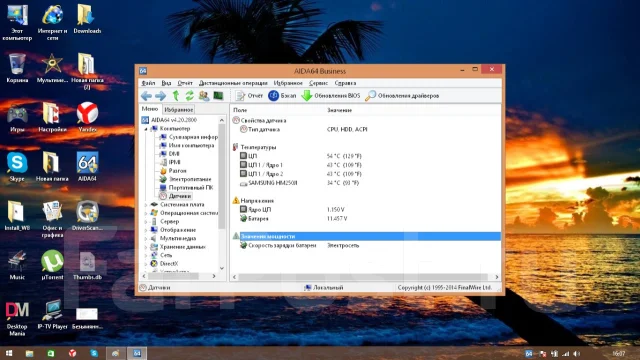This screenshot has width=640, height=360.
Task: Expand the Отображение node
Action: tap(146, 230)
